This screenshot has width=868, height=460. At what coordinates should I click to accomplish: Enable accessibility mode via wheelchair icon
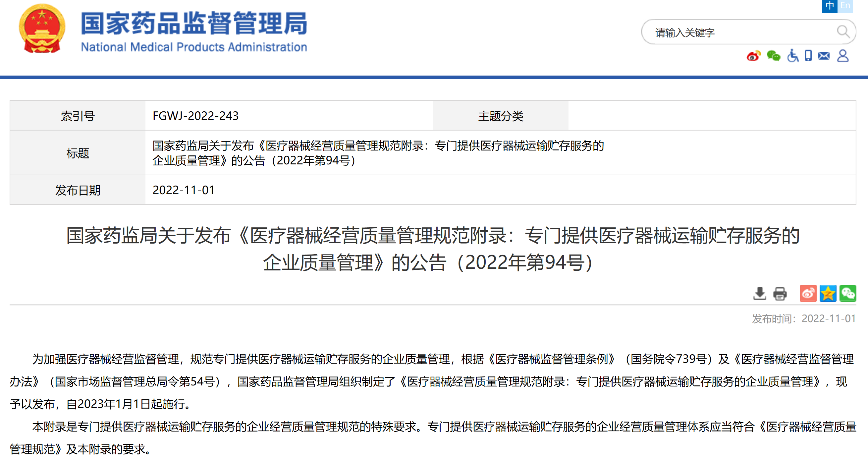(792, 56)
